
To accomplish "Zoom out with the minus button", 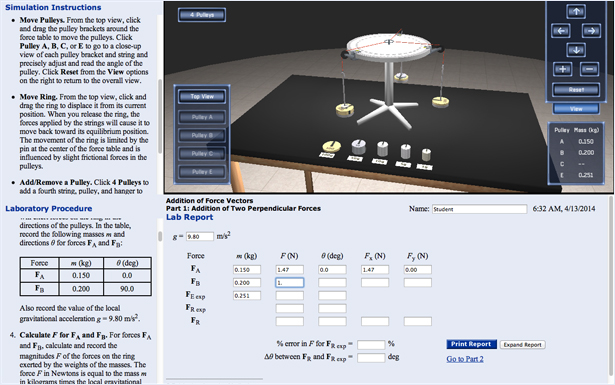I will click(590, 69).
